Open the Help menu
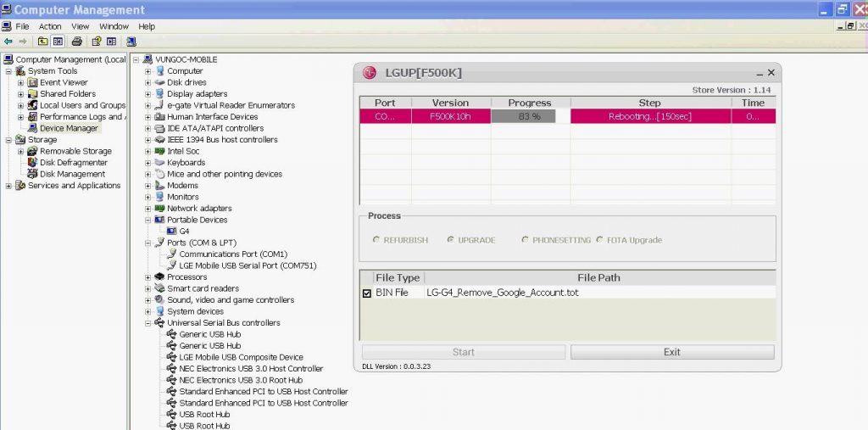The height and width of the screenshot is (430, 868). pyautogui.click(x=147, y=26)
